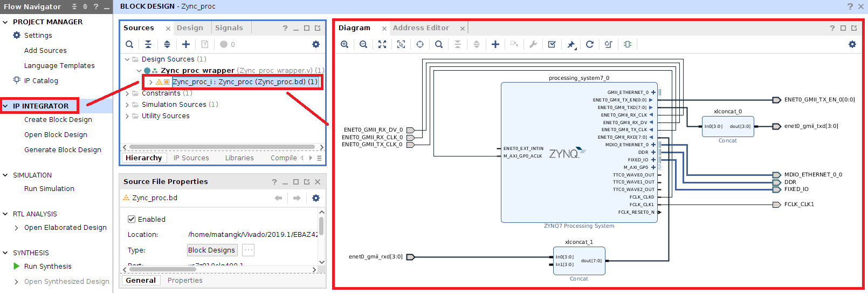
Task: Collapse the RTL ANALYSIS section
Action: [x=5, y=214]
